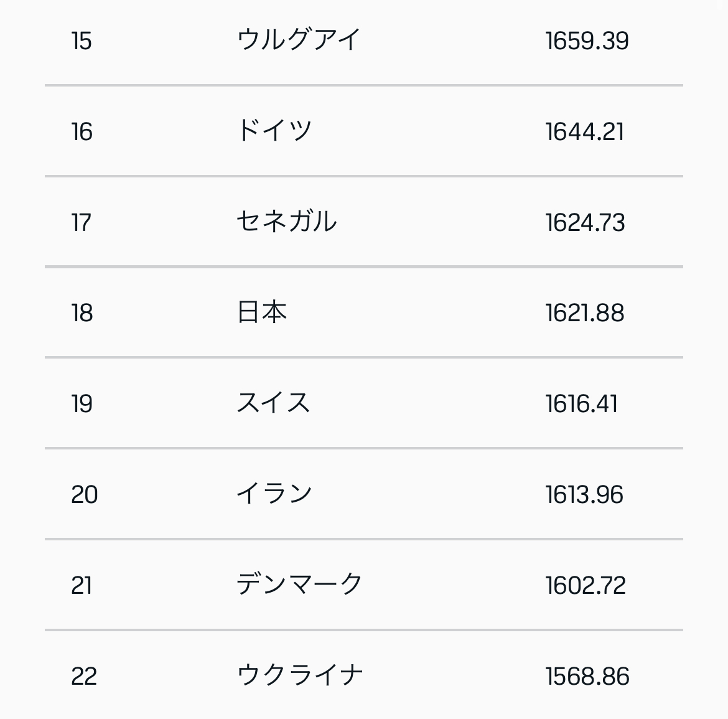Open the セネガル row
Screen dimensions: 728x719
click(364, 222)
